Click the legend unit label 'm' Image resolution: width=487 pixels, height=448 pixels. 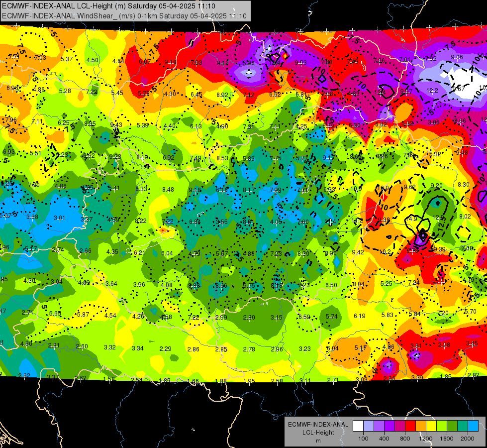[x=318, y=441]
